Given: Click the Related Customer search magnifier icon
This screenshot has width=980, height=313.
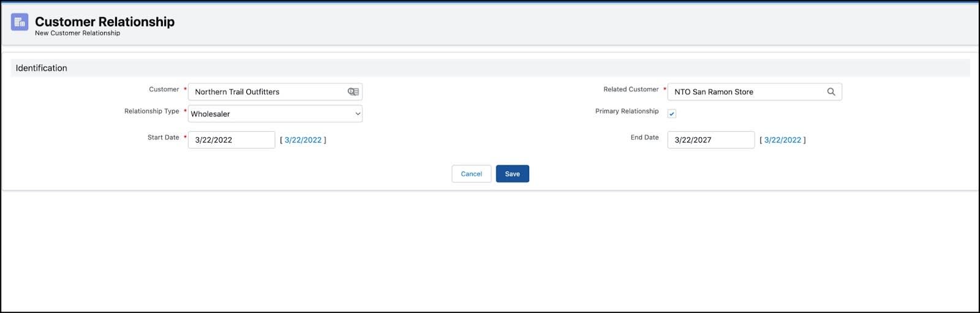Looking at the screenshot, I should 831,92.
